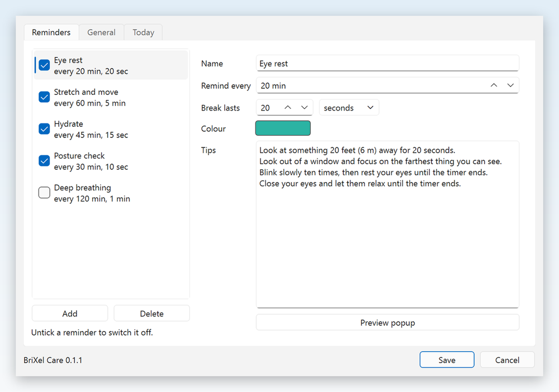This screenshot has width=559, height=392.
Task: Decrease the Remind every interval
Action: (x=510, y=85)
